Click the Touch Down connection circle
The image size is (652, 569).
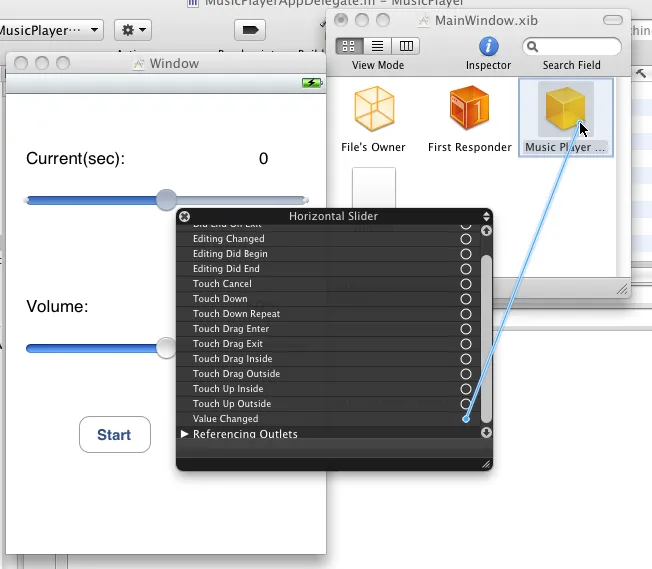point(465,299)
